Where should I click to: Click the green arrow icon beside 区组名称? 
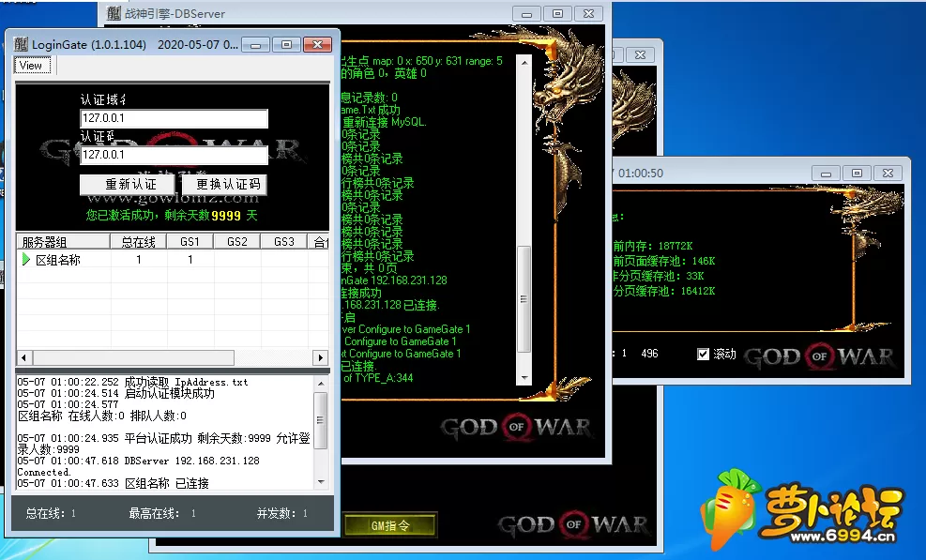point(26,259)
